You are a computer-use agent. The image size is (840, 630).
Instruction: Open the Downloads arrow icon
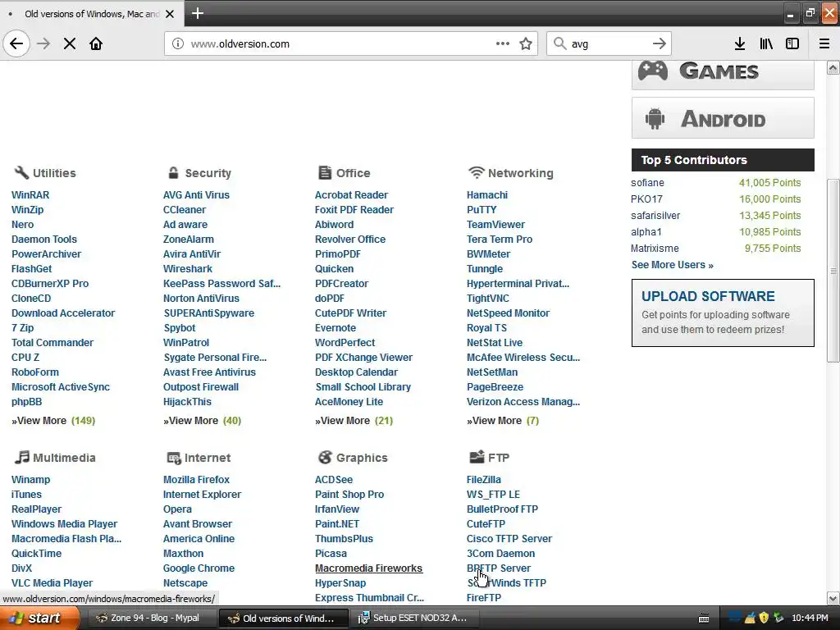pyautogui.click(x=740, y=43)
